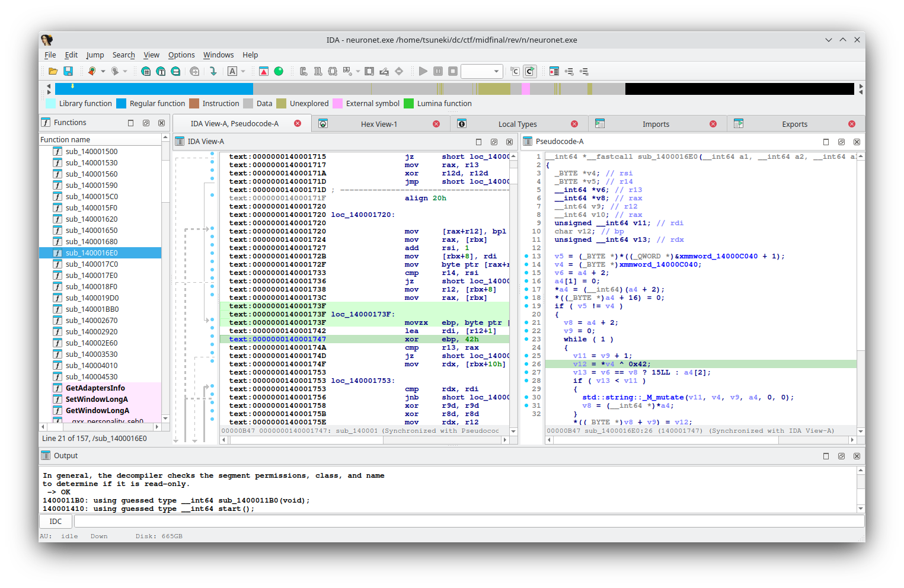Save the database with the disk icon

coord(68,71)
